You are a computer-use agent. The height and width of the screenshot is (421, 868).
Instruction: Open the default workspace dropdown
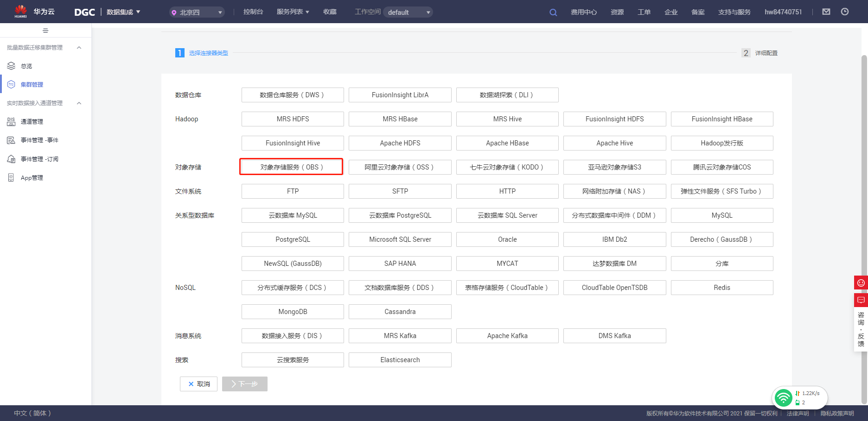click(x=408, y=12)
